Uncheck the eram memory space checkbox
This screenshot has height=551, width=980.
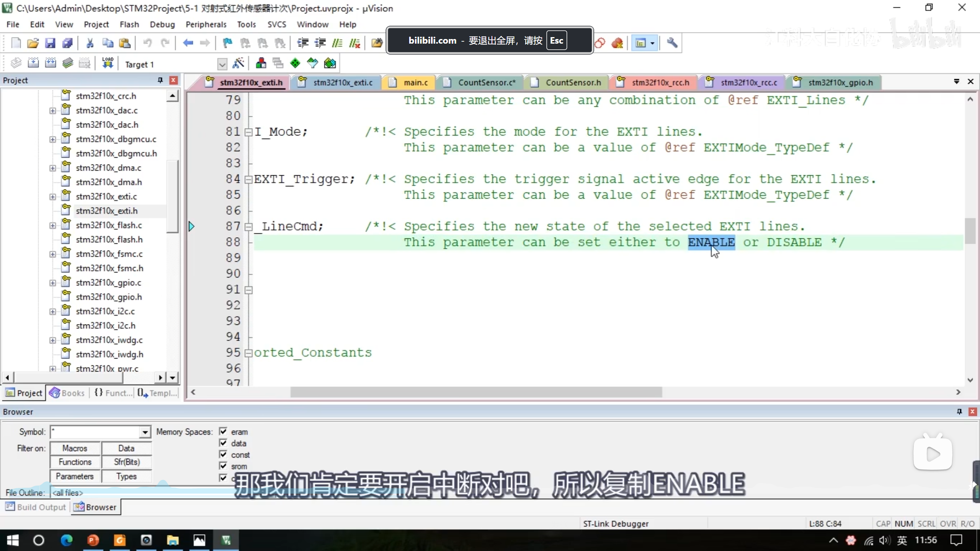tap(223, 432)
